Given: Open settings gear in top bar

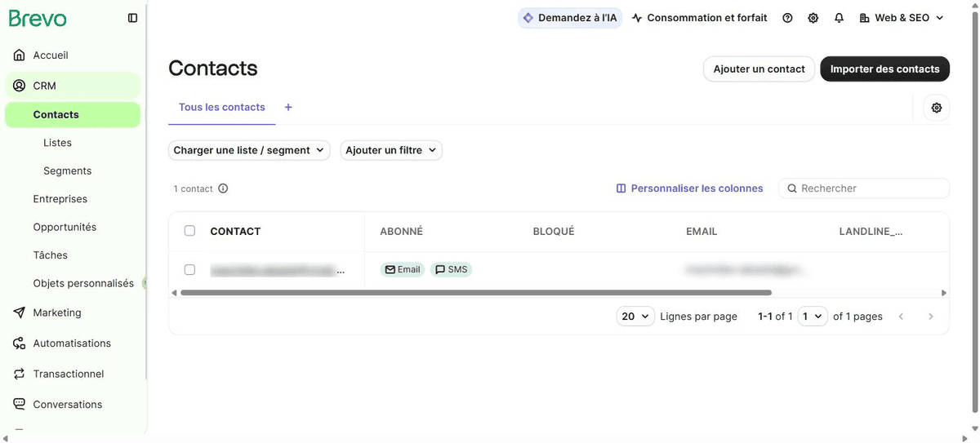Looking at the screenshot, I should (x=813, y=18).
